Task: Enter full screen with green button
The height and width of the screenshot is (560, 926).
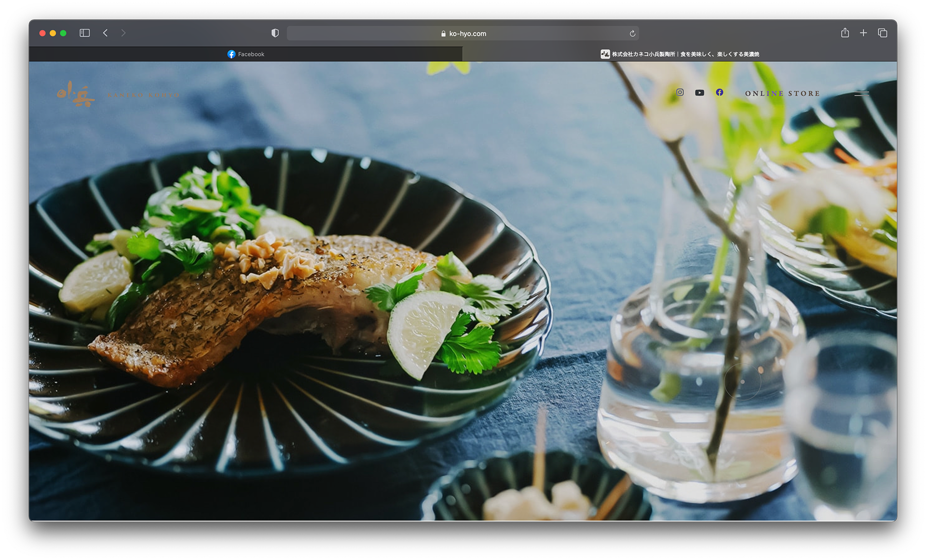Action: pyautogui.click(x=63, y=33)
